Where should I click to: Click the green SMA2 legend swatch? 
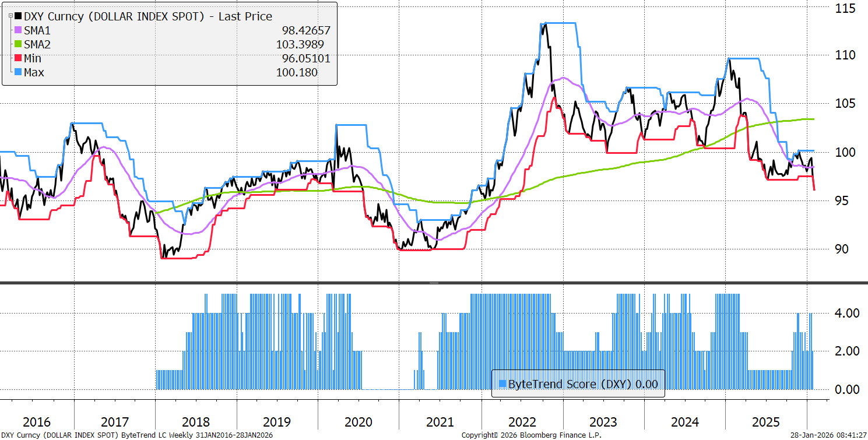(x=18, y=44)
